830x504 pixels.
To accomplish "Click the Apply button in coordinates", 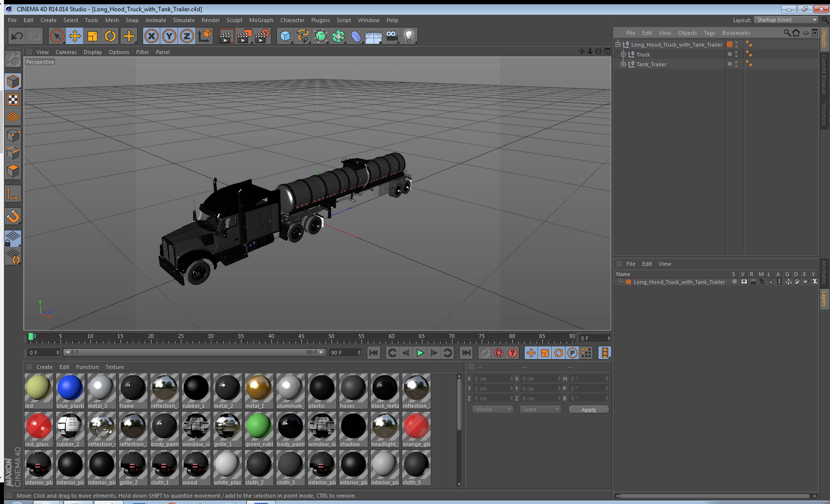I will point(589,409).
